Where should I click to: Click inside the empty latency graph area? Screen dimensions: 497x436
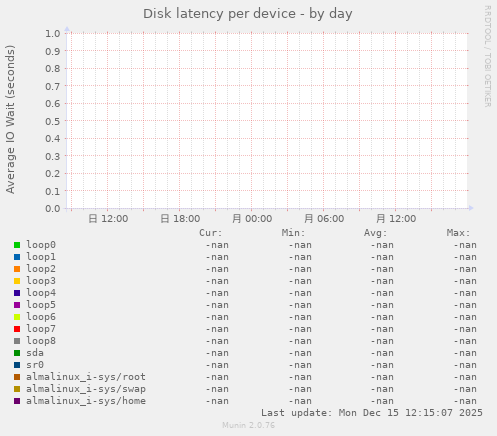pyautogui.click(x=268, y=121)
